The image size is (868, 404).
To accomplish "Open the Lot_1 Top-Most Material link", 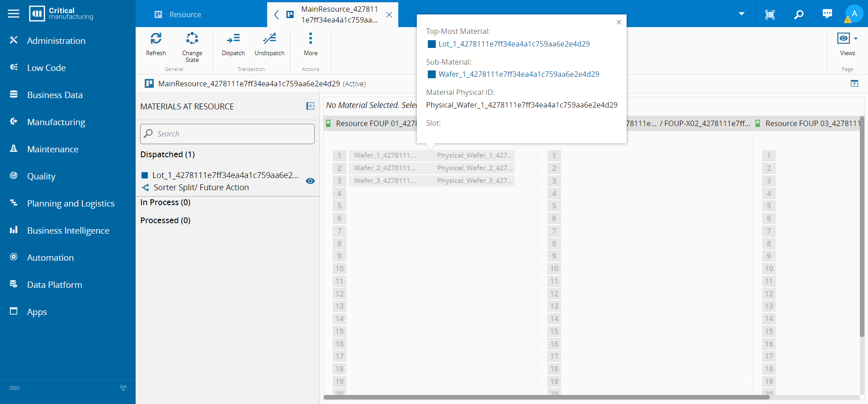I will [x=514, y=44].
